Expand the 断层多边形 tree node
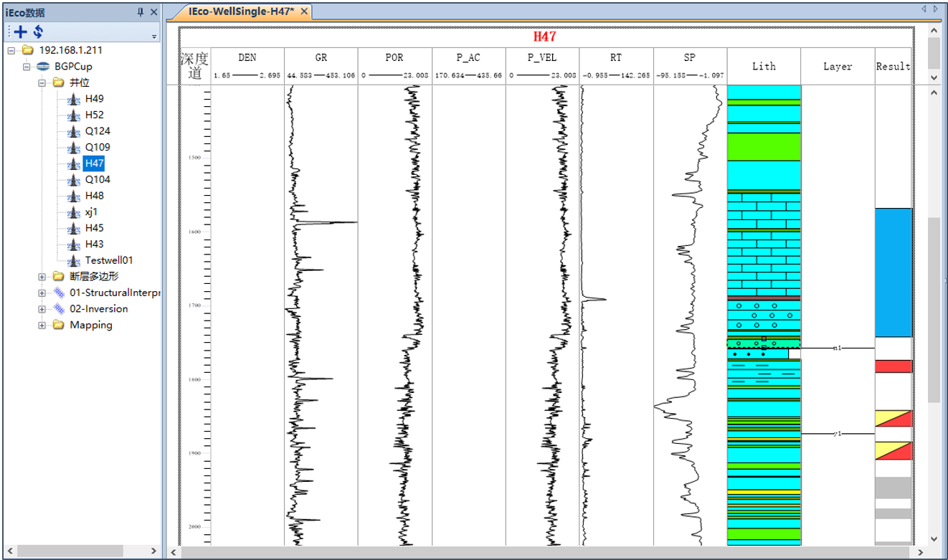Viewport: 948px width, 560px height. pyautogui.click(x=42, y=277)
